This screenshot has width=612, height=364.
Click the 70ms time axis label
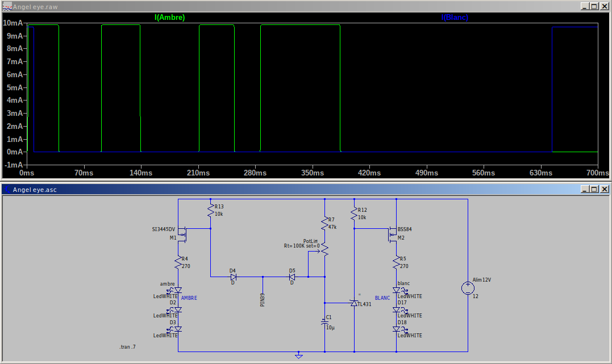click(84, 173)
